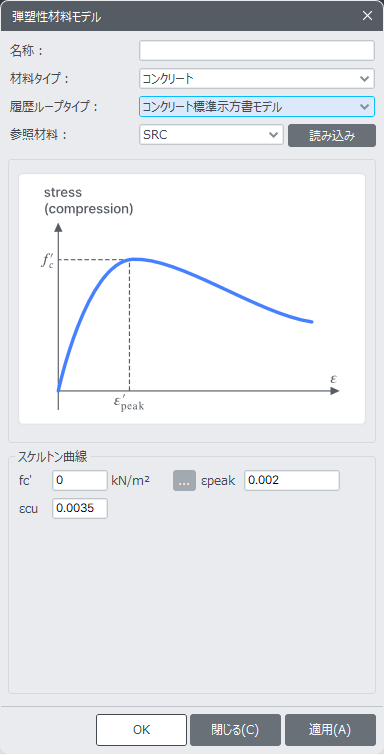Click the ellipsis button beside kN/m²
Image resolution: width=384 pixels, height=754 pixels.
[185, 481]
